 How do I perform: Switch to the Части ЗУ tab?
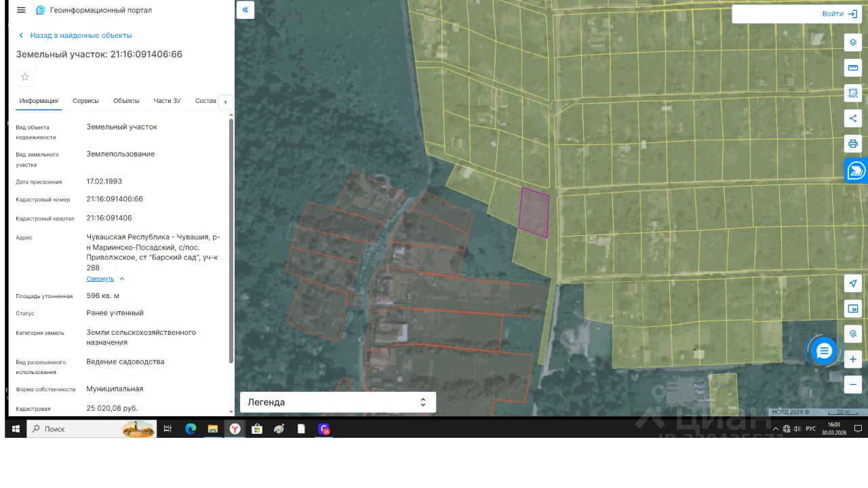[x=167, y=101]
